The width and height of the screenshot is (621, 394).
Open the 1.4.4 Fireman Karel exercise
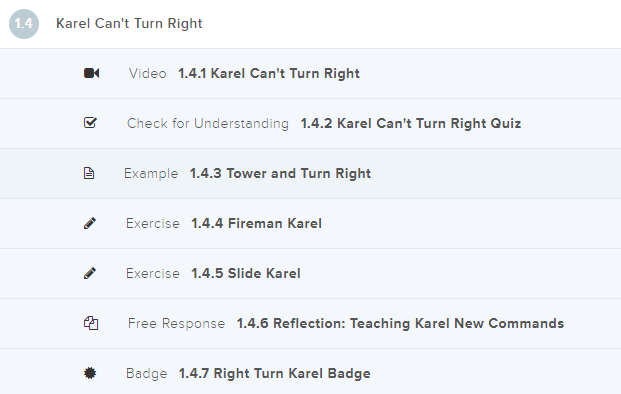[256, 223]
